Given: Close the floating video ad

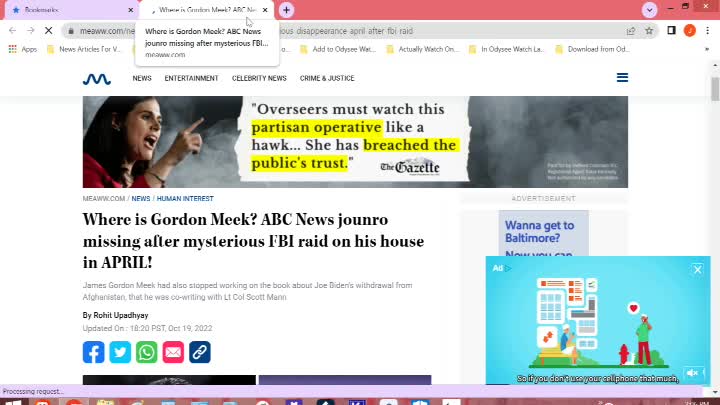Looking at the screenshot, I should pos(698,270).
